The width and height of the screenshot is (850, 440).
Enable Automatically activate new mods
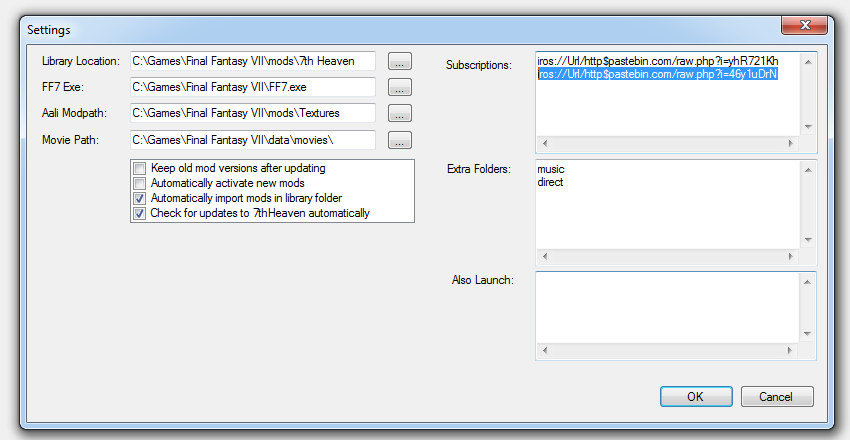coord(140,183)
